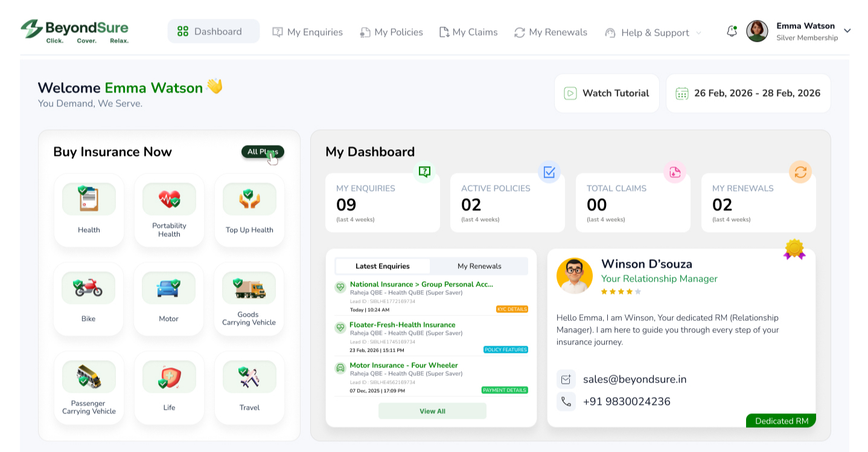Select the Travel insurance icon
Screen dimensions: 868x452
coord(249,376)
